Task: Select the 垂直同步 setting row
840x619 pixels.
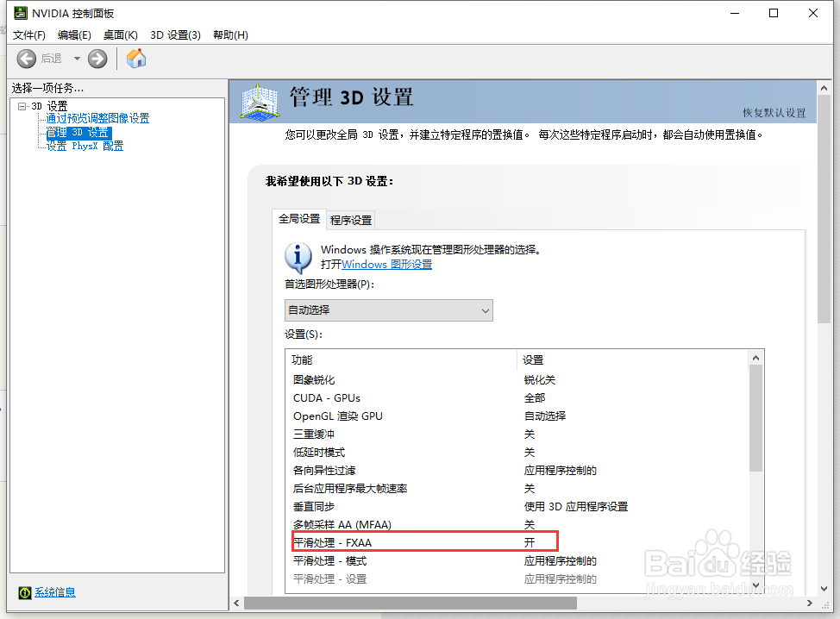Action: tap(517, 507)
